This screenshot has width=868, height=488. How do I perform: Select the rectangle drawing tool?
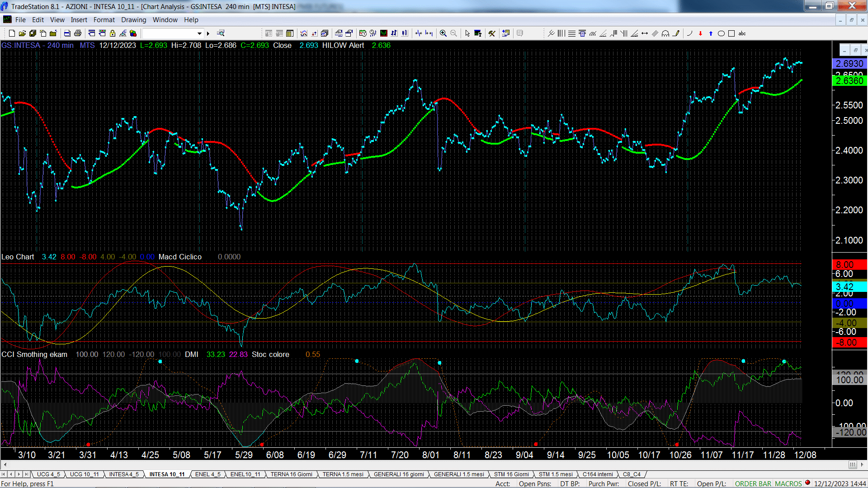731,33
